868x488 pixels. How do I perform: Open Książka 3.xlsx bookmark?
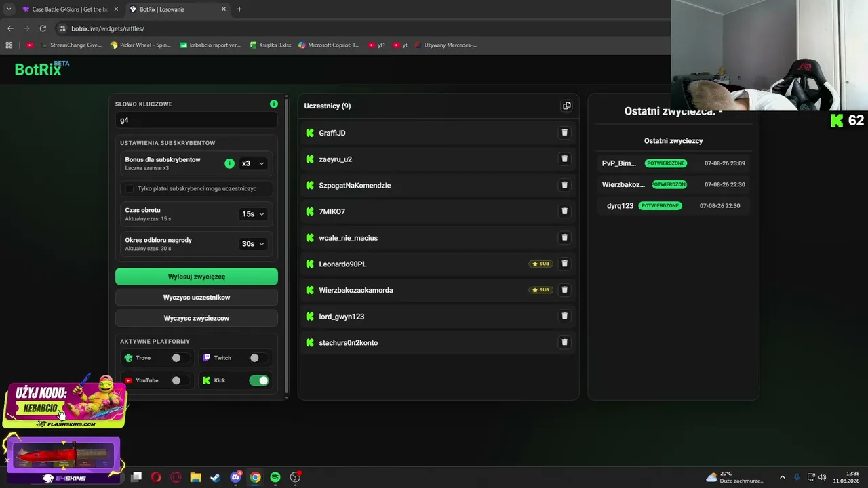click(x=271, y=45)
